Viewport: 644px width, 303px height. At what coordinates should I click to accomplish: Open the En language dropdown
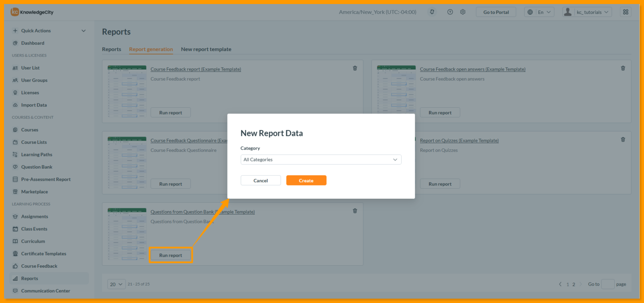(539, 12)
